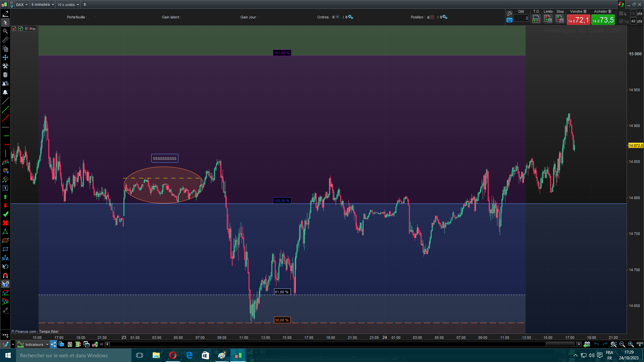Toggle the Sg checkbox
The width and height of the screenshot is (644, 362).
[x=621, y=21]
